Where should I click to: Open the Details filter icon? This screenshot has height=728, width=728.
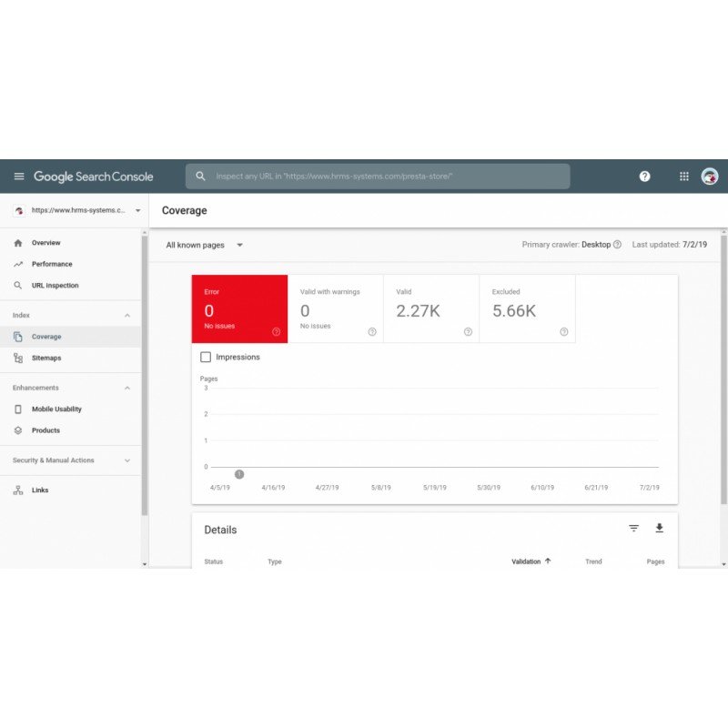(633, 529)
